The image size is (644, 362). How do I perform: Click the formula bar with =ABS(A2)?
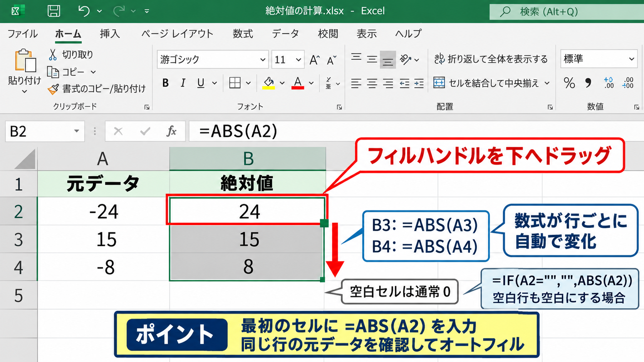[416, 131]
